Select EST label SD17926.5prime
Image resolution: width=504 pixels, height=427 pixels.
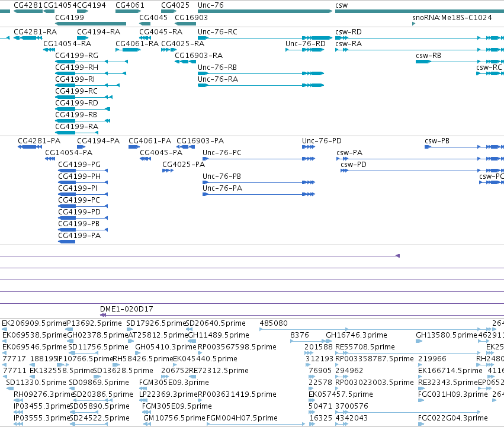coord(156,323)
